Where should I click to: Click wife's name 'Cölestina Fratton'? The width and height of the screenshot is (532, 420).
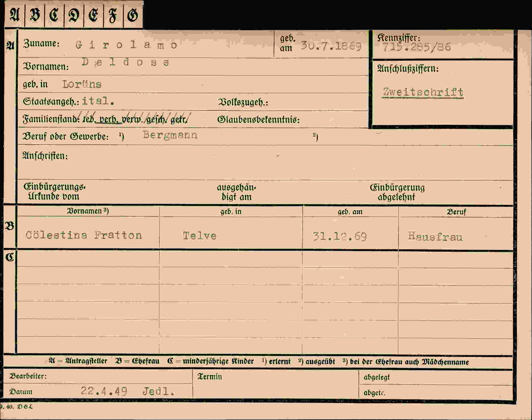(84, 235)
